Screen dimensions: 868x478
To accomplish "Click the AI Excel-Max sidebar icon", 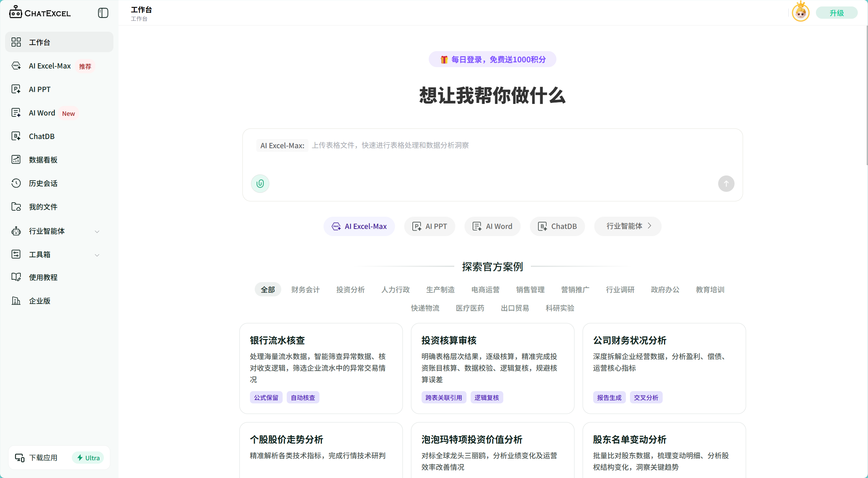I will point(16,66).
